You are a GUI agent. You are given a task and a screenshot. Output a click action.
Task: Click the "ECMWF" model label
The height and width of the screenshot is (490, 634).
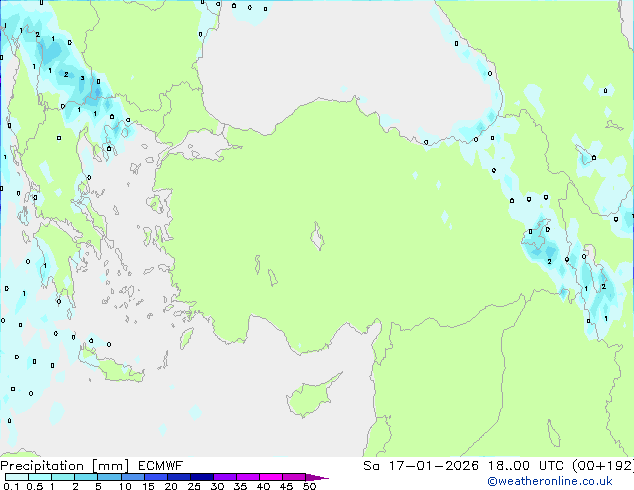(161, 466)
